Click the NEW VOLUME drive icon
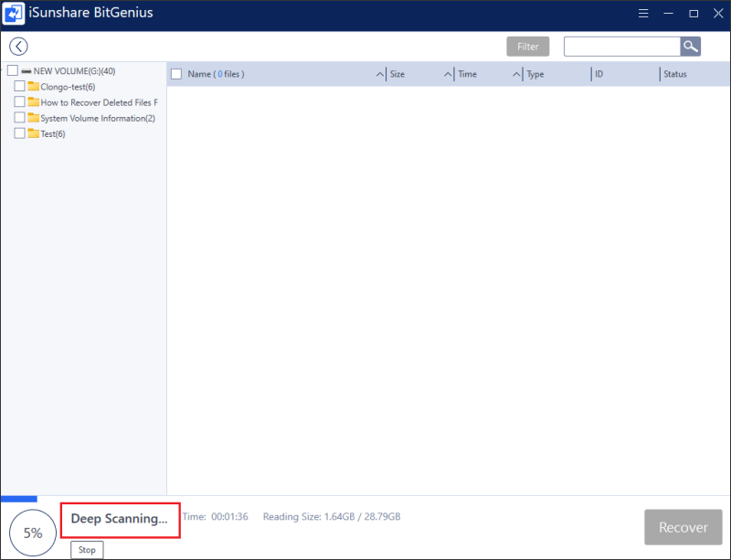731x560 pixels. click(x=26, y=71)
